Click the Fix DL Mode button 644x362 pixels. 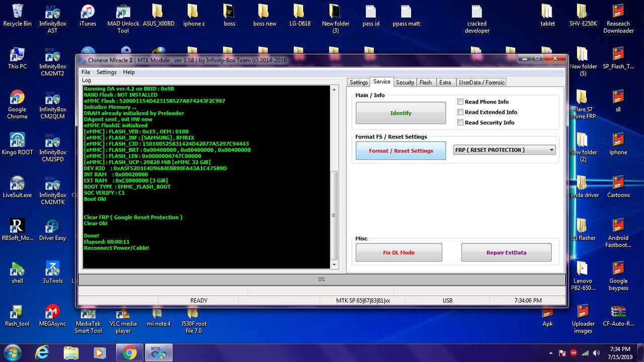399,252
